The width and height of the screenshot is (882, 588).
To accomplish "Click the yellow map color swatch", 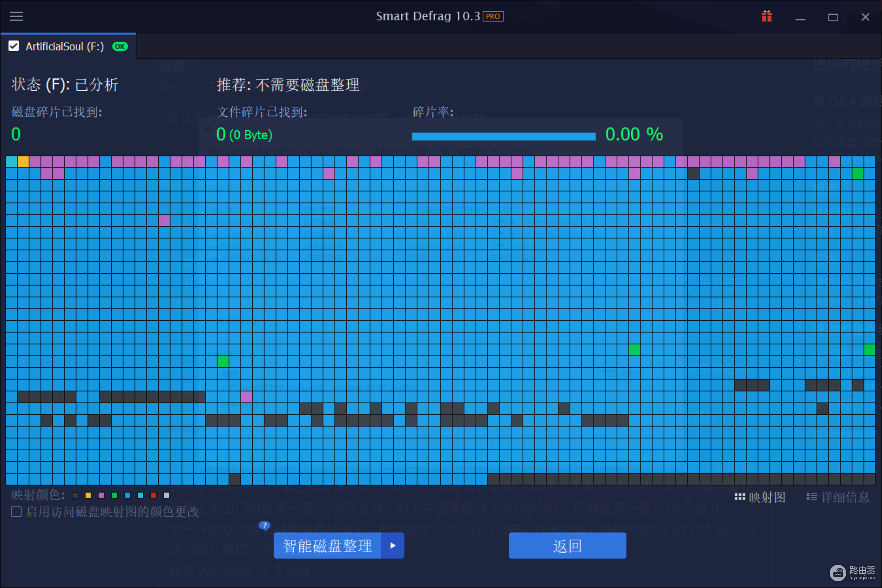I will click(x=88, y=495).
